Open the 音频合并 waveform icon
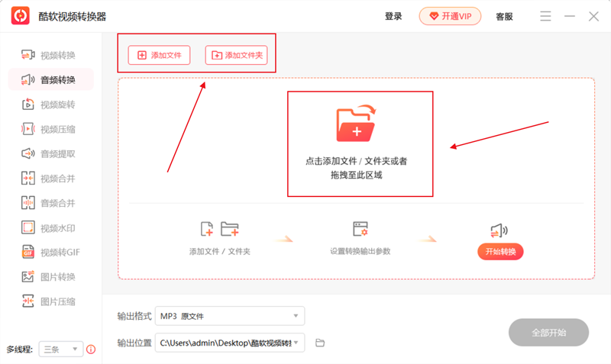This screenshot has height=364, width=611. pos(27,203)
